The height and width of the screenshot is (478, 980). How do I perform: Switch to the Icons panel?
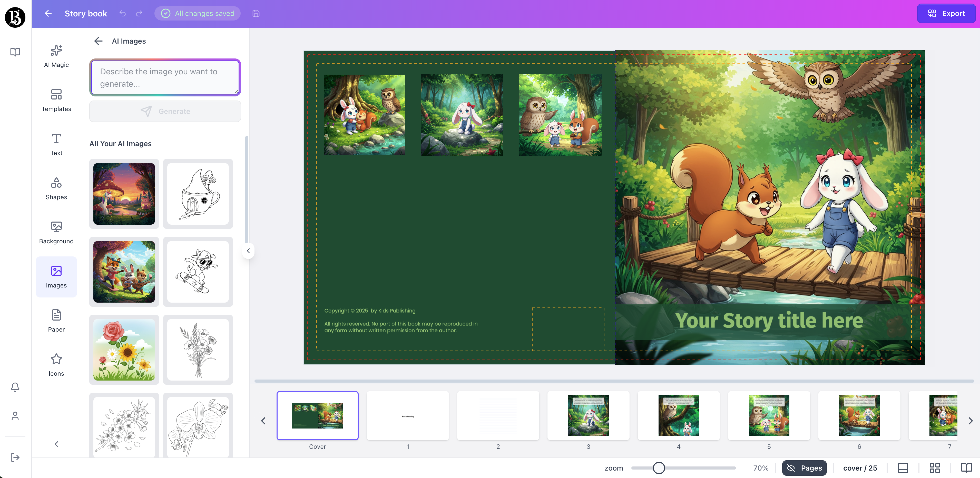[x=56, y=364]
